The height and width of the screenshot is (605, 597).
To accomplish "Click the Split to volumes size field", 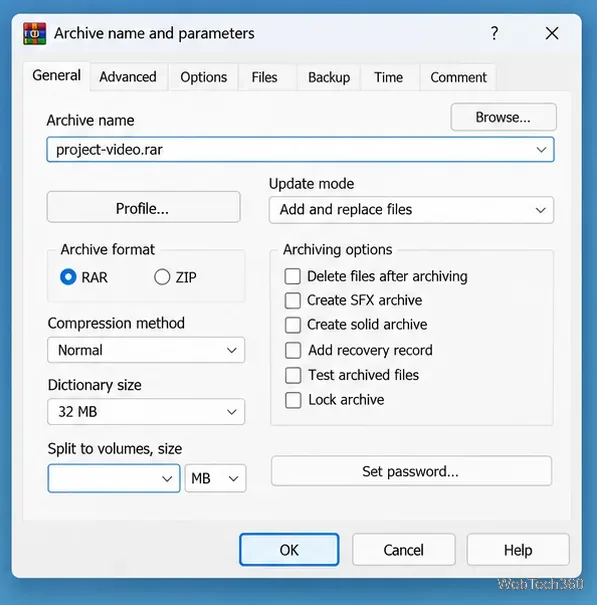I will 114,478.
